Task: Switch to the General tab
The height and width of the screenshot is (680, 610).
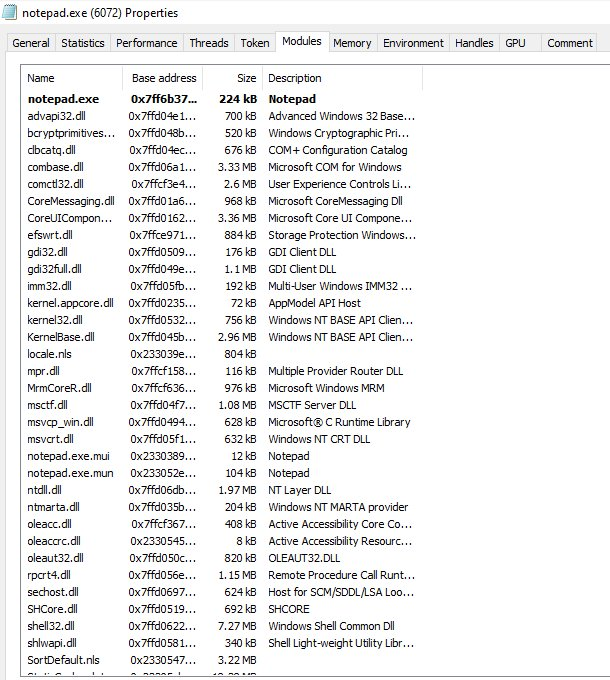Action: [31, 43]
